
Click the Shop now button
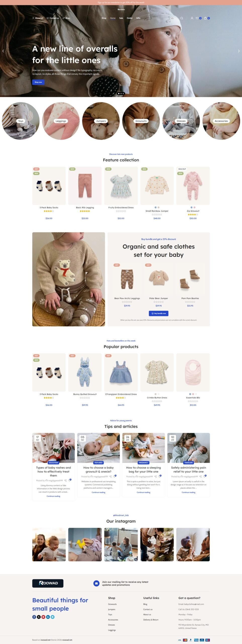38,82
